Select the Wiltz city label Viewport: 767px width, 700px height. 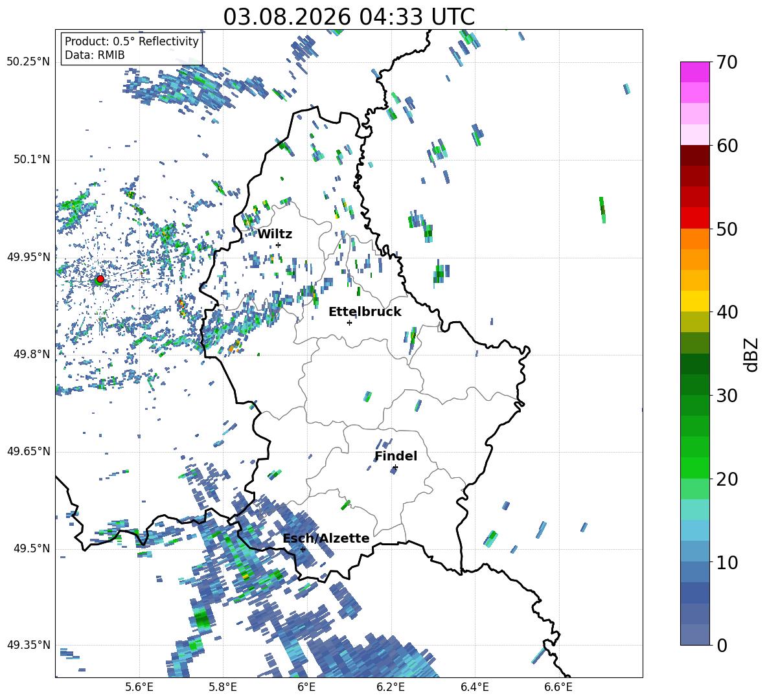(275, 234)
